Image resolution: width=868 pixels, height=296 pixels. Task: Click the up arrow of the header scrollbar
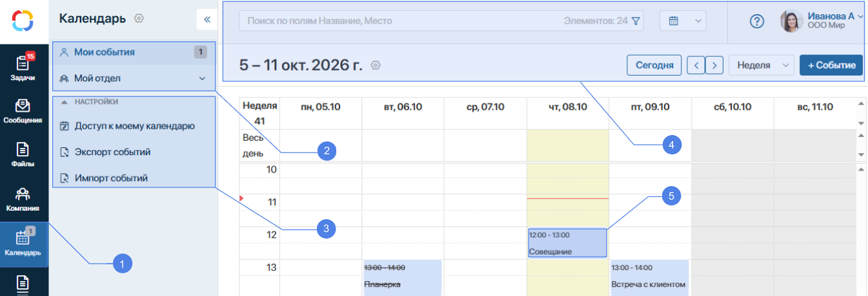860,103
